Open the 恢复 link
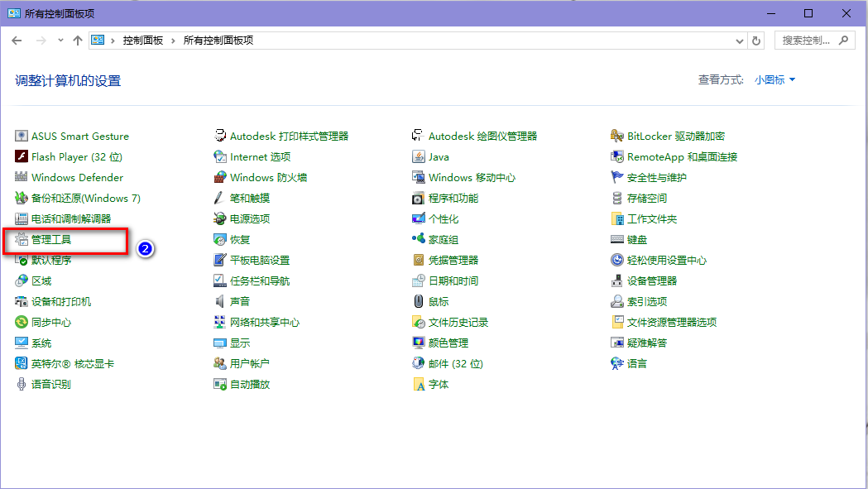868x489 pixels. tap(240, 239)
